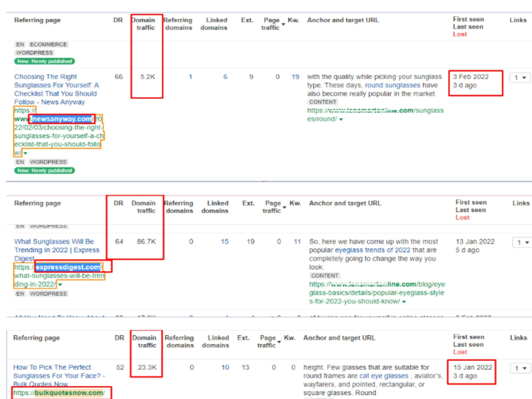The width and height of the screenshot is (532, 399).
Task: Sort by Linked domains in the expressdigest.com table
Action: (215, 207)
